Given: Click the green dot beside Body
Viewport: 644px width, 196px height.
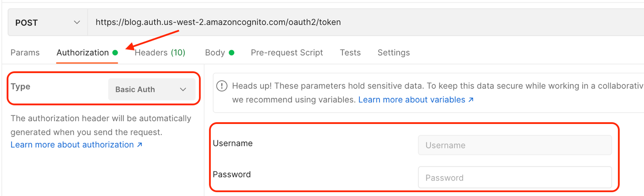Looking at the screenshot, I should coord(232,53).
